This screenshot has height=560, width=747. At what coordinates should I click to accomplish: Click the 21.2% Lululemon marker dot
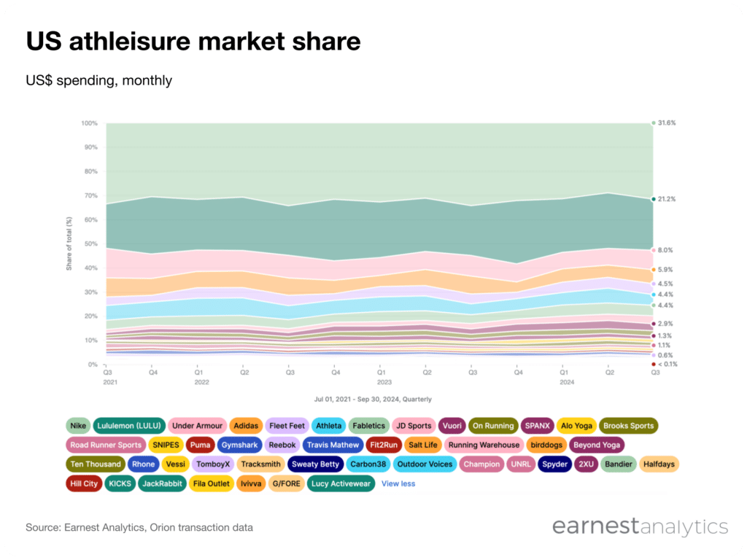(x=654, y=199)
